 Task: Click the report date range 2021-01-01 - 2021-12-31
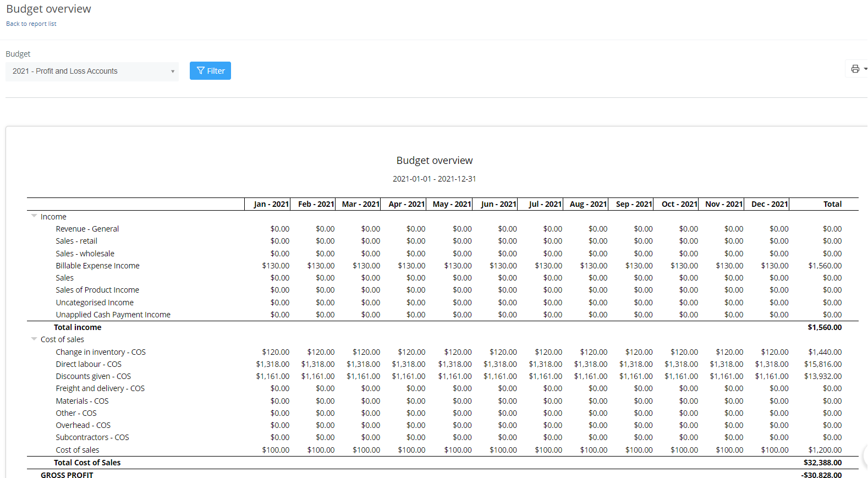pyautogui.click(x=435, y=179)
